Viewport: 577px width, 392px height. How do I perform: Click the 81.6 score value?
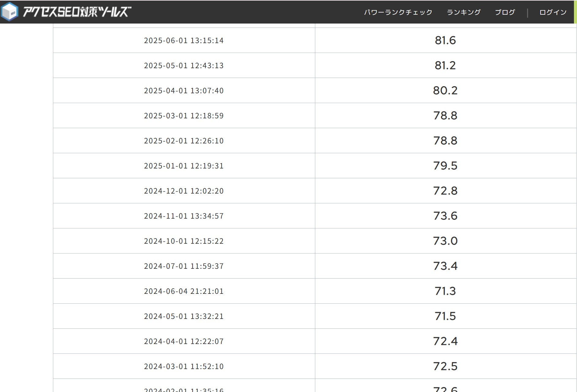click(445, 40)
